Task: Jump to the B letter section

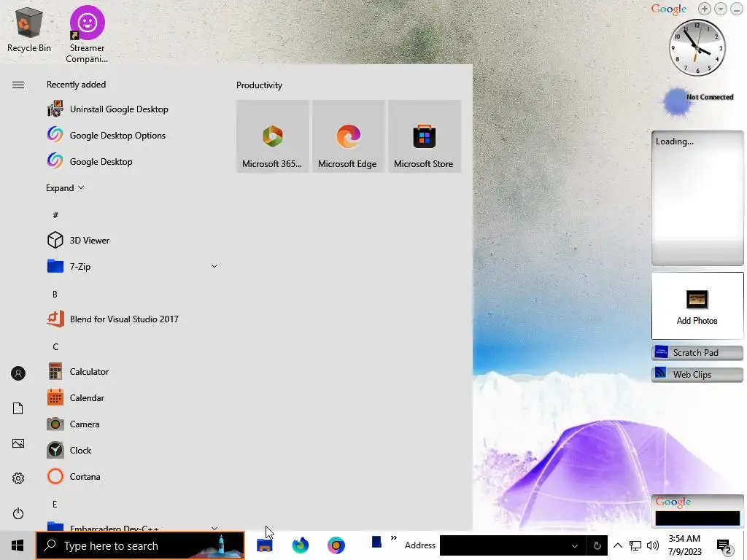Action: 55,295
